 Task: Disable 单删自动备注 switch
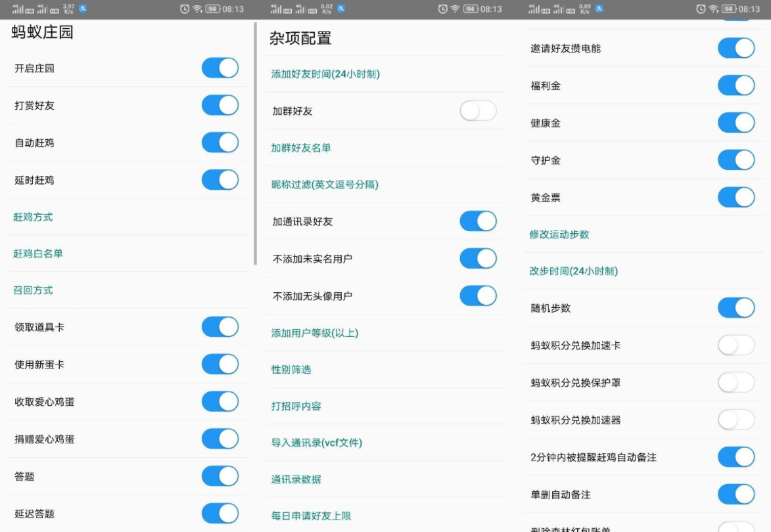pyautogui.click(x=737, y=495)
